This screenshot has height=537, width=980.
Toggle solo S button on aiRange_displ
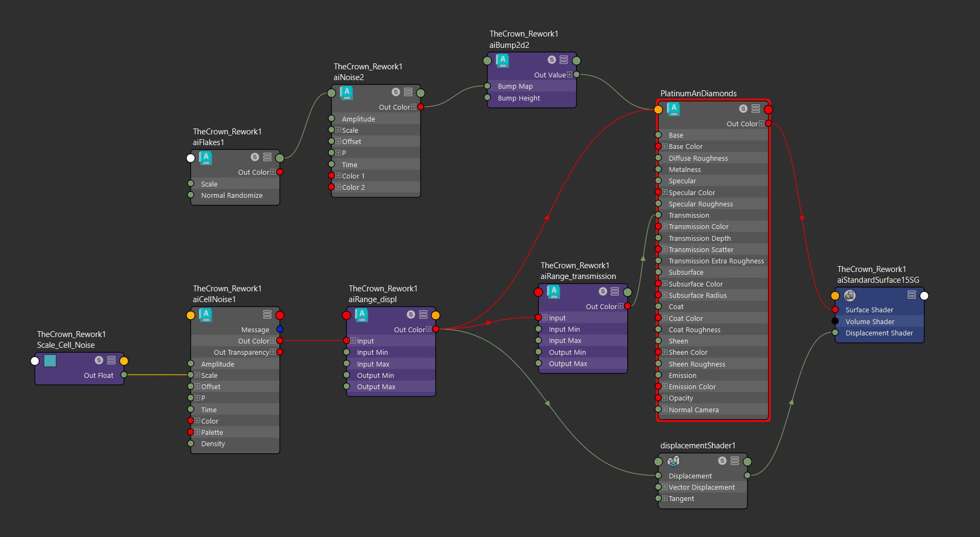411,314
